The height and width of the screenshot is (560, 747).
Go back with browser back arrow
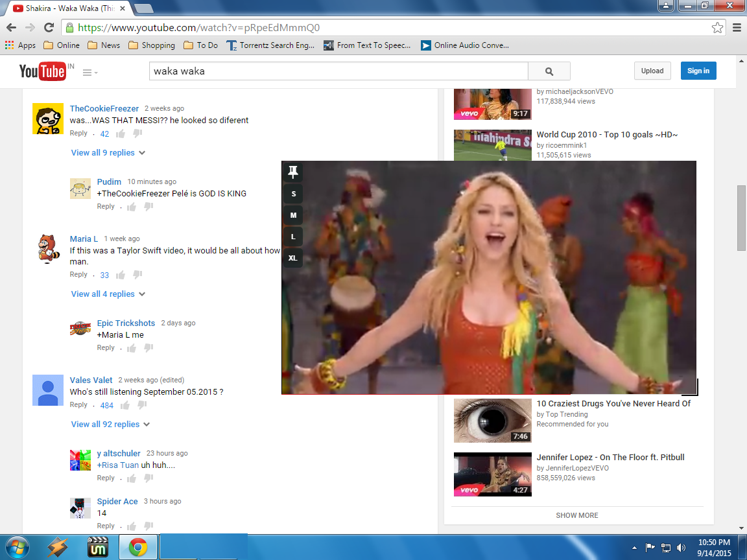(12, 28)
